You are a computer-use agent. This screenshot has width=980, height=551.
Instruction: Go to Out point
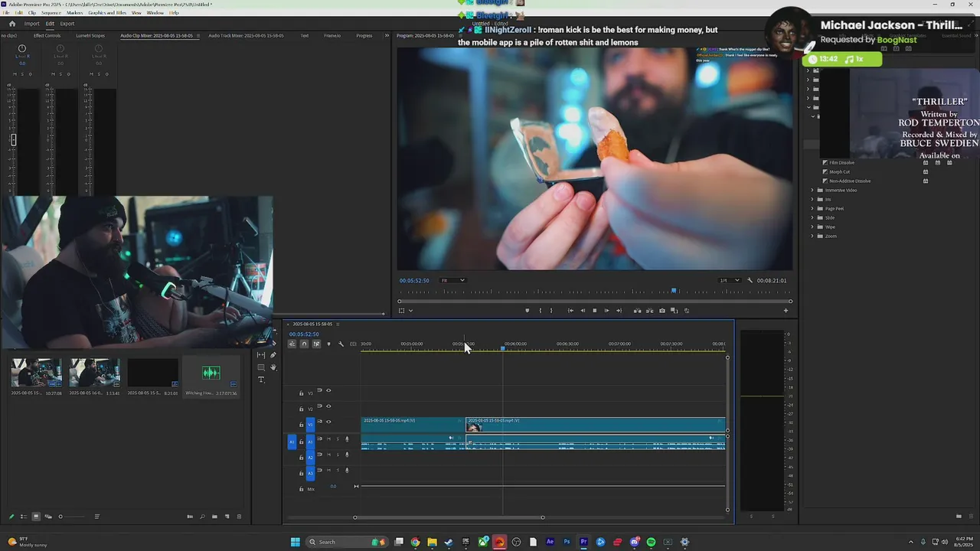click(x=619, y=311)
